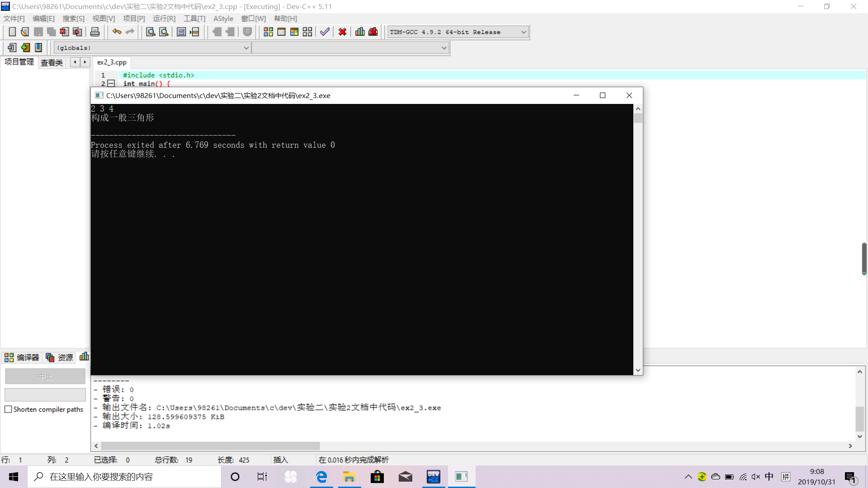The image size is (868, 488).
Task: Enable Shorten compiler paths checkbox
Action: click(8, 409)
